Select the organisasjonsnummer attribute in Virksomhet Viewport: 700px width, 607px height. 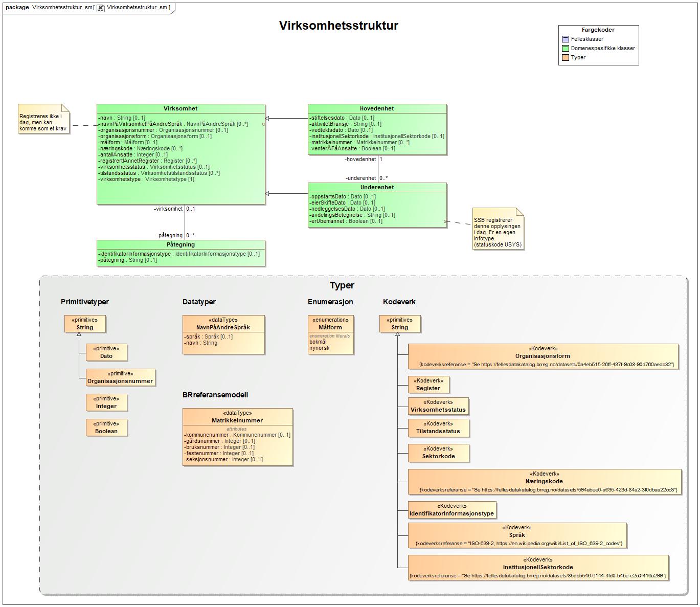pos(163,130)
